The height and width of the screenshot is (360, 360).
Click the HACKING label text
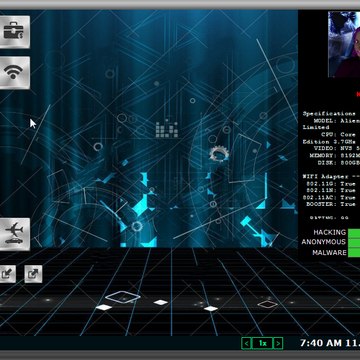330,232
